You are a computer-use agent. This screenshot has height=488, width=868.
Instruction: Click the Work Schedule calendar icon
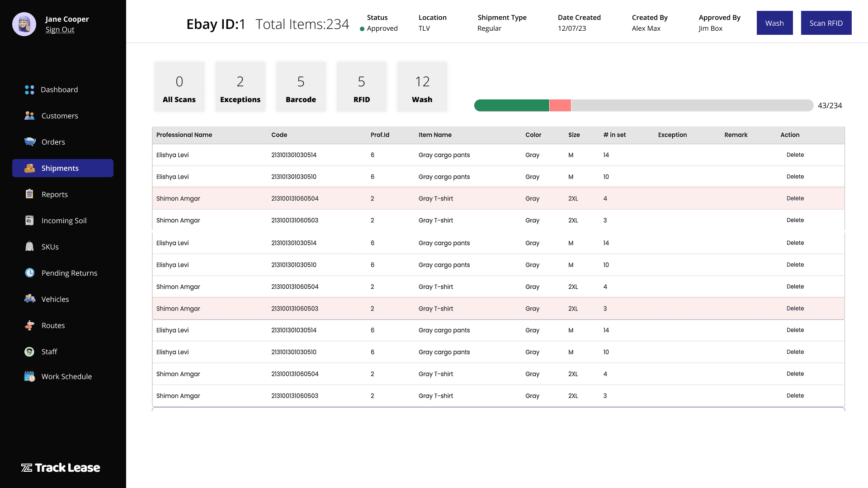coord(30,376)
